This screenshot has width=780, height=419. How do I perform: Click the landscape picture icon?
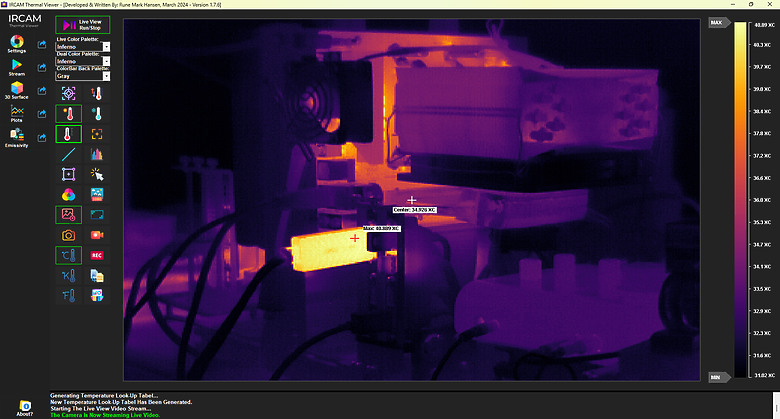tap(97, 195)
